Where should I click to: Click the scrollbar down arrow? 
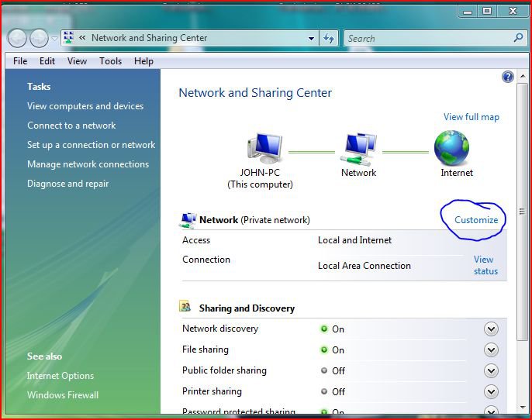pyautogui.click(x=522, y=407)
